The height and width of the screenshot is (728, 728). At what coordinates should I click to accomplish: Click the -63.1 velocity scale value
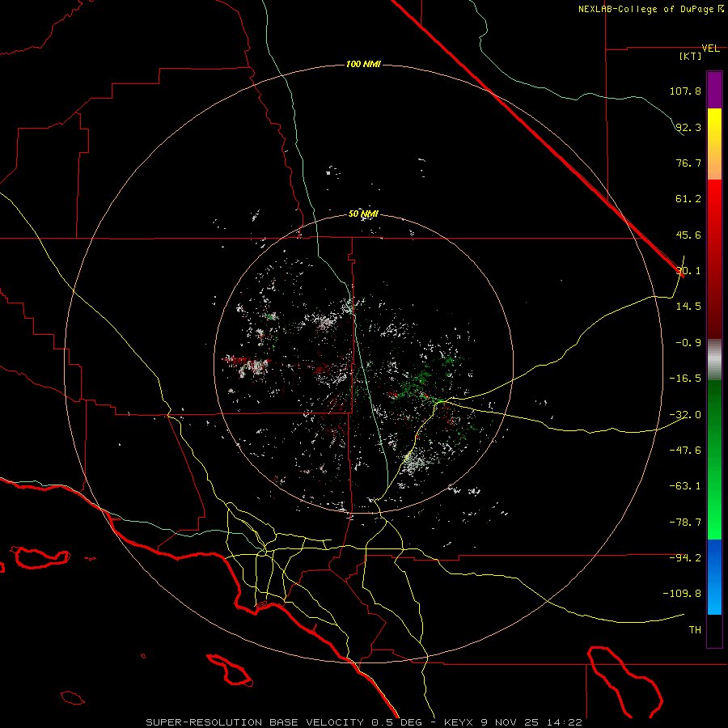685,485
